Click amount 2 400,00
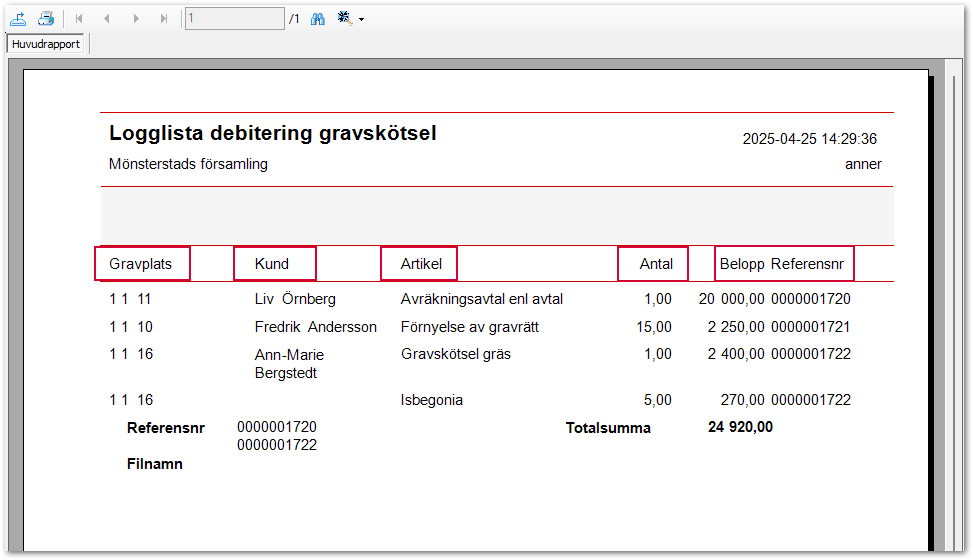 coord(736,354)
